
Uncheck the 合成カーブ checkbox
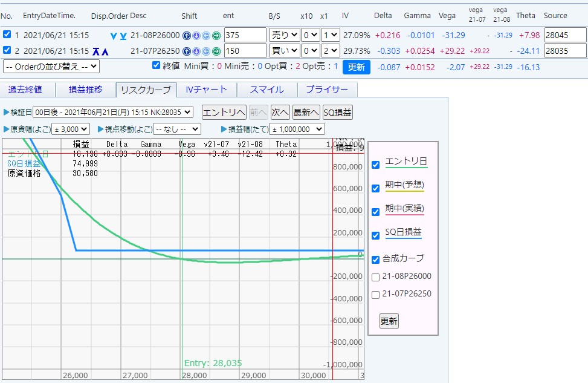[x=375, y=260]
